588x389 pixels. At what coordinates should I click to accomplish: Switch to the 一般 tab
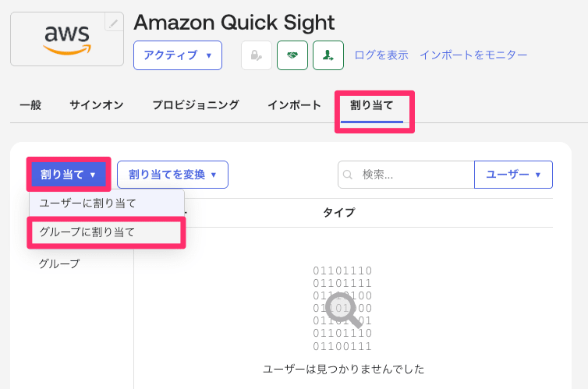(x=30, y=104)
